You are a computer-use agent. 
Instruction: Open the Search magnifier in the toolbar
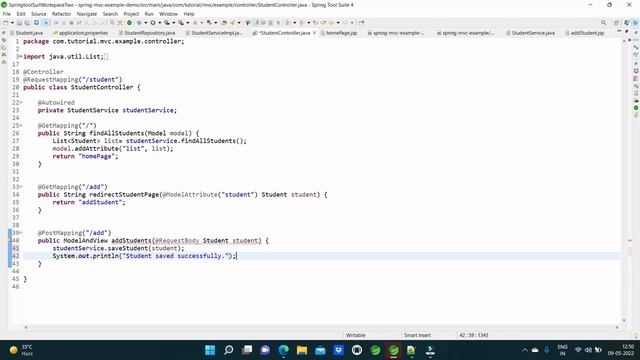603,23
